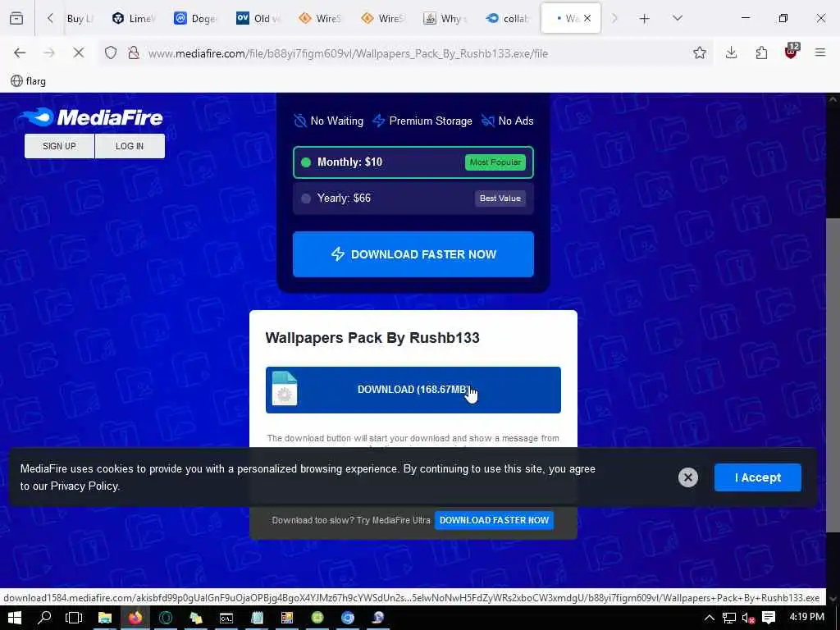This screenshot has height=630, width=840.
Task: Open Notepad icon on taskbar
Action: point(257,618)
